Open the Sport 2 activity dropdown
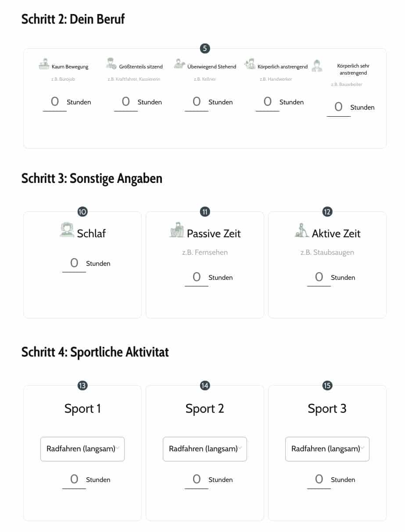The height and width of the screenshot is (532, 405). click(205, 449)
